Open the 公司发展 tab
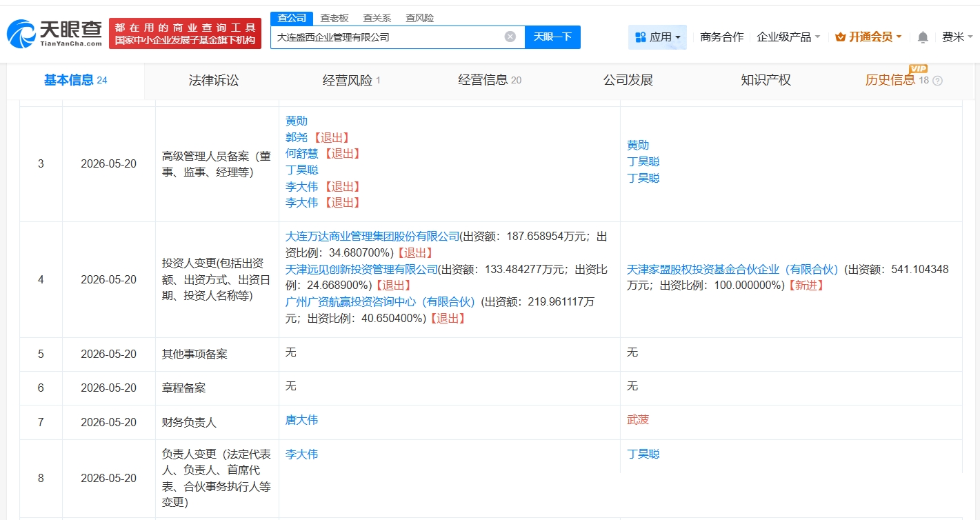Image resolution: width=980 pixels, height=520 pixels. (628, 80)
